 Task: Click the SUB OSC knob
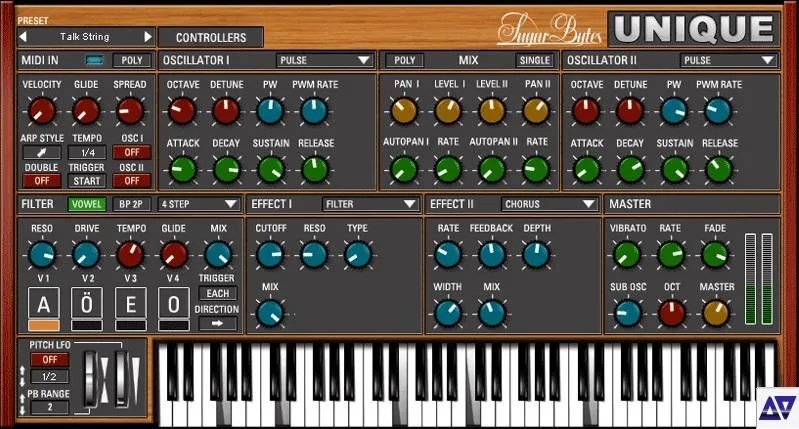pyautogui.click(x=628, y=313)
